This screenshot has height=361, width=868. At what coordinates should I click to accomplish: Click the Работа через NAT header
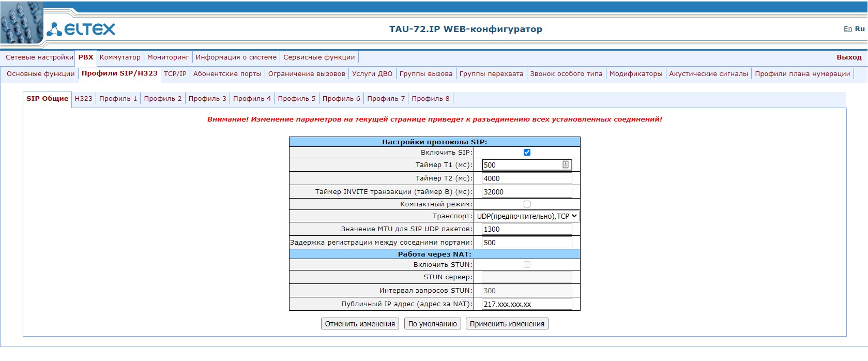point(435,254)
